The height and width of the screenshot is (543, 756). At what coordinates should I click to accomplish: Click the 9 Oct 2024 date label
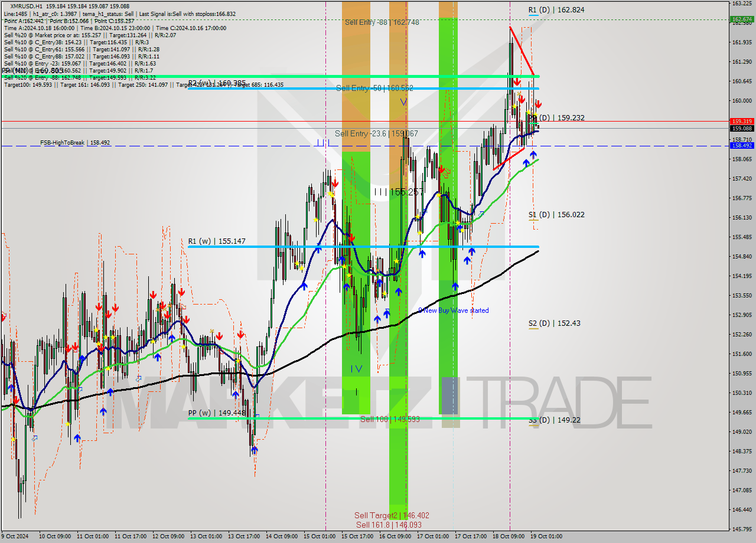pos(14,537)
